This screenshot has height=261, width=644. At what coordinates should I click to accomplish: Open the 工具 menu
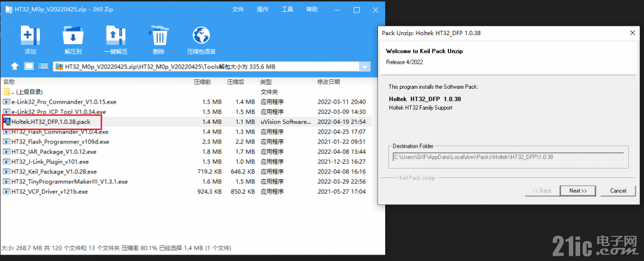tap(287, 10)
